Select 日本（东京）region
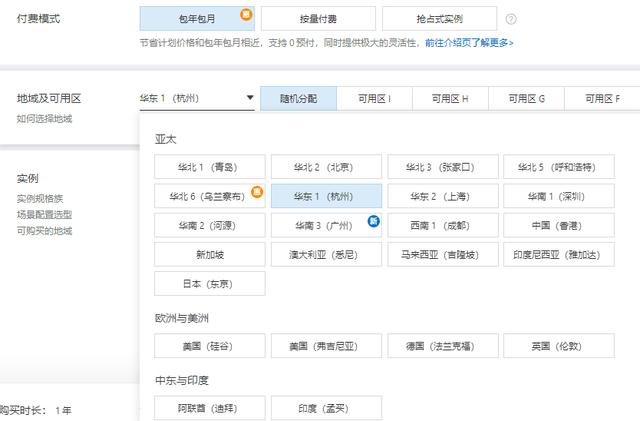 [210, 284]
